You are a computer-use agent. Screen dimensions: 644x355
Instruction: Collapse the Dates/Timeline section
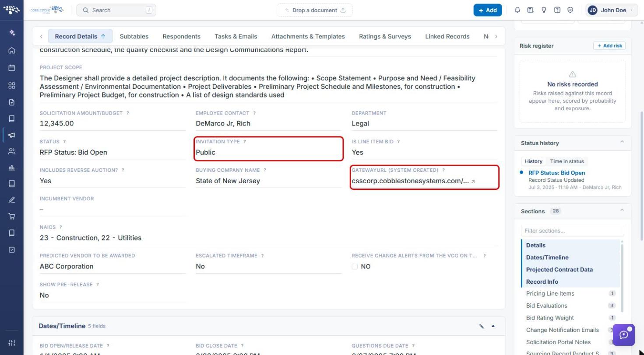click(493, 326)
